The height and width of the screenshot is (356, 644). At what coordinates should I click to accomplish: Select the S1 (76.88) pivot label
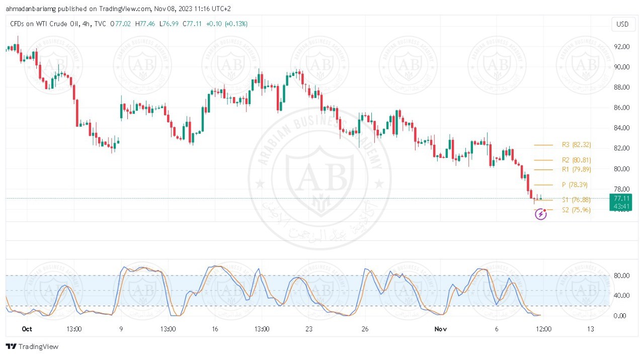(x=577, y=200)
